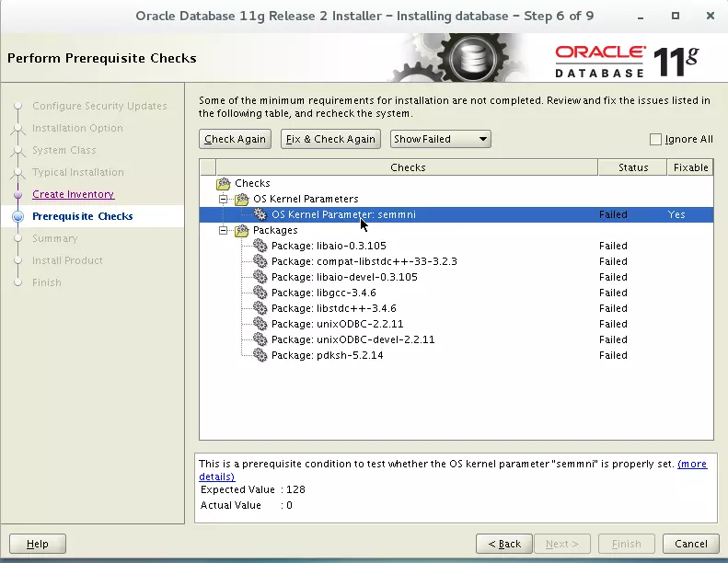
Task: Click the Actual Value 0 text
Action: pyautogui.click(x=246, y=505)
